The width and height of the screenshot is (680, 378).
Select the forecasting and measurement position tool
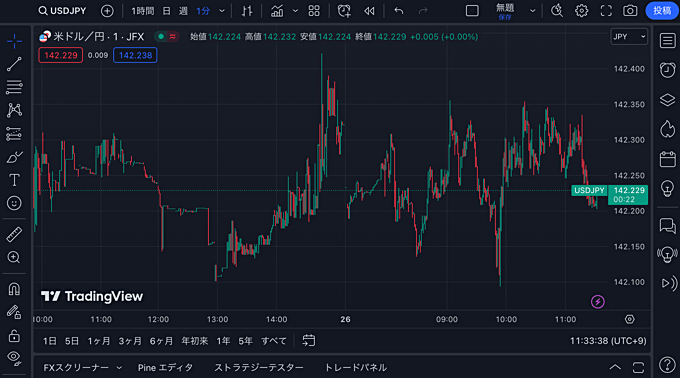point(14,134)
